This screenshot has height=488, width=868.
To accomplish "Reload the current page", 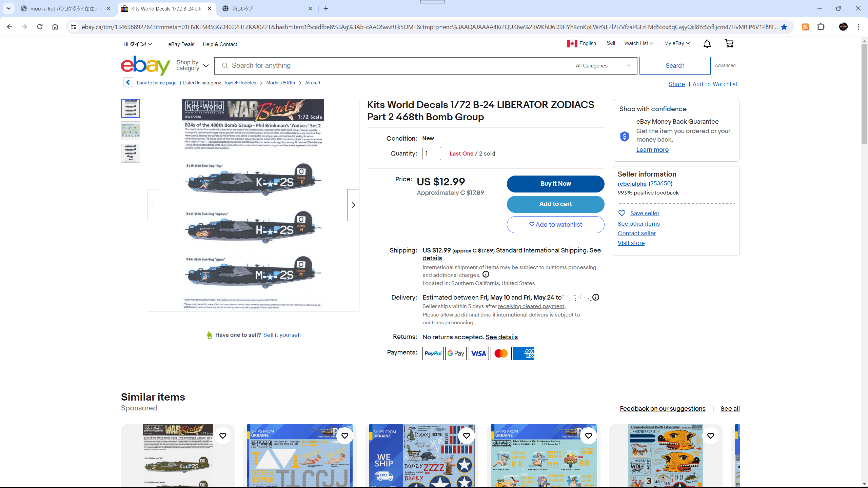I will point(40,27).
